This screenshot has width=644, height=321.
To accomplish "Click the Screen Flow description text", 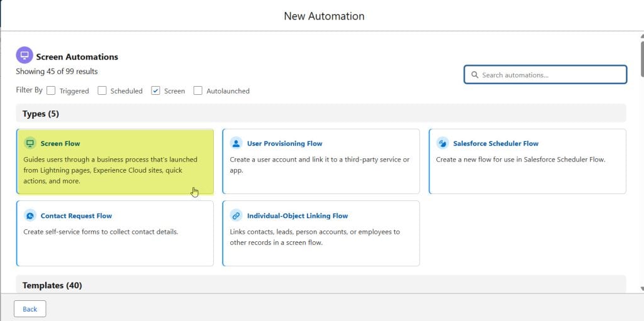I will pyautogui.click(x=111, y=170).
